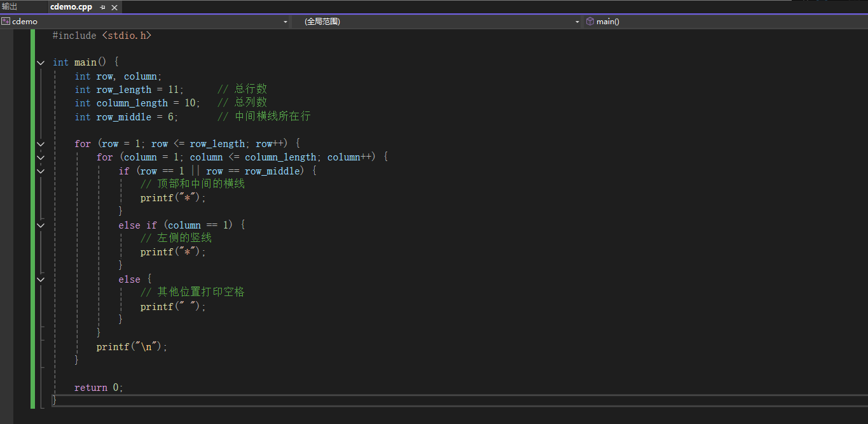Click the 顶部和中间的横线 comment
The width and height of the screenshot is (868, 424).
tap(193, 184)
